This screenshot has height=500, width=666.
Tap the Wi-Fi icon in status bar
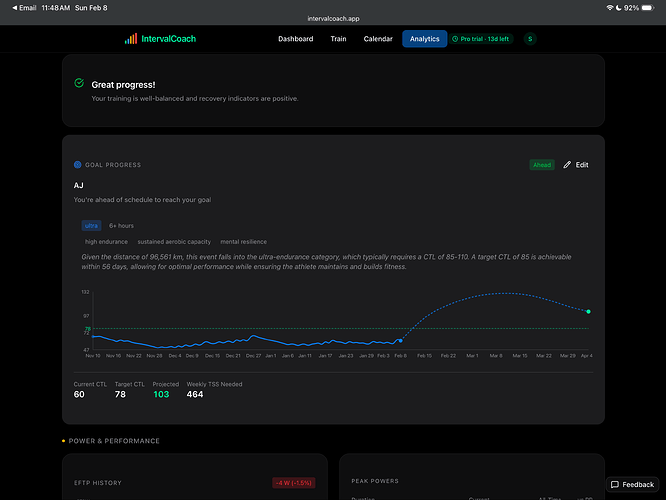(610, 7)
